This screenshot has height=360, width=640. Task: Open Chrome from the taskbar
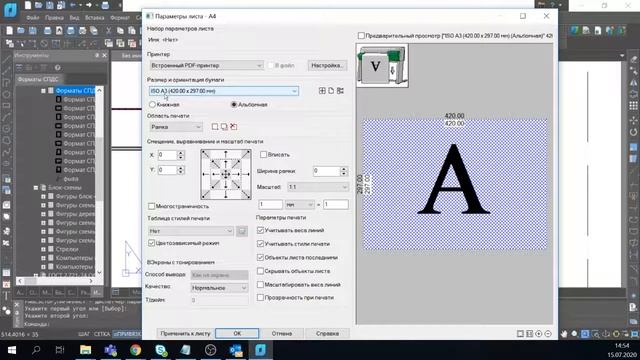coord(136,350)
